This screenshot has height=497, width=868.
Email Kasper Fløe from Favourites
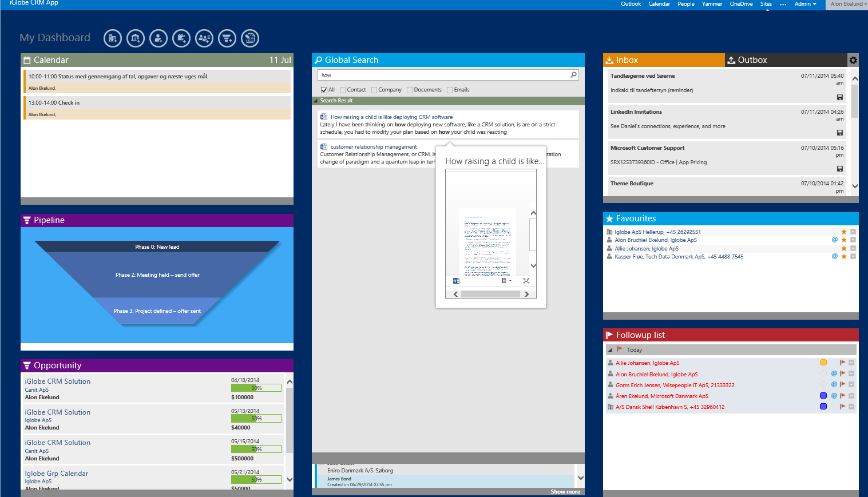click(834, 256)
